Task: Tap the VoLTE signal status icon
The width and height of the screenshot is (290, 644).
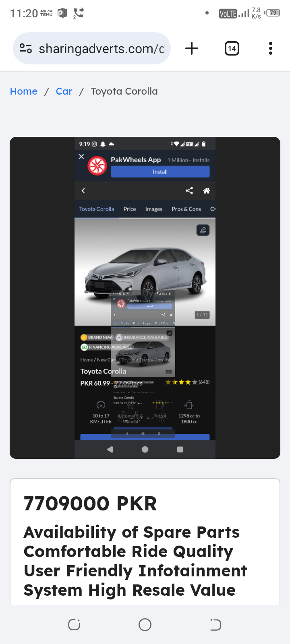Action: [228, 13]
